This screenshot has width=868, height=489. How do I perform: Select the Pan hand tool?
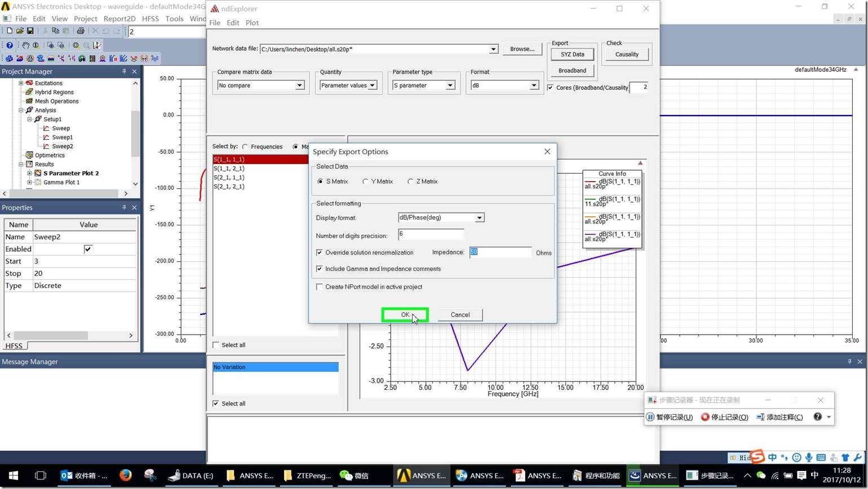[25, 45]
